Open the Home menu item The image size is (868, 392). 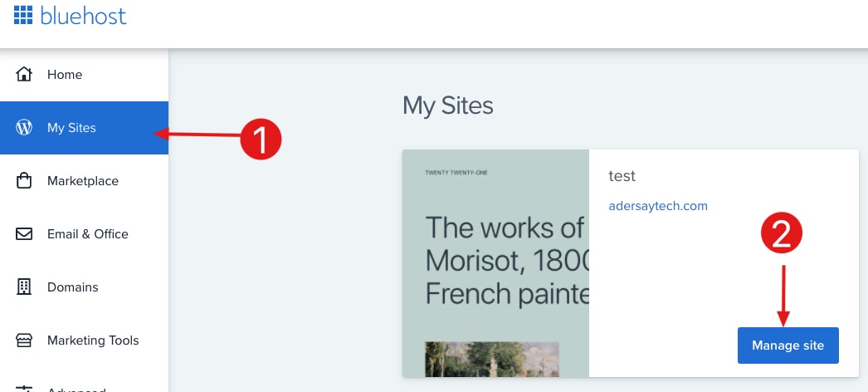point(65,75)
